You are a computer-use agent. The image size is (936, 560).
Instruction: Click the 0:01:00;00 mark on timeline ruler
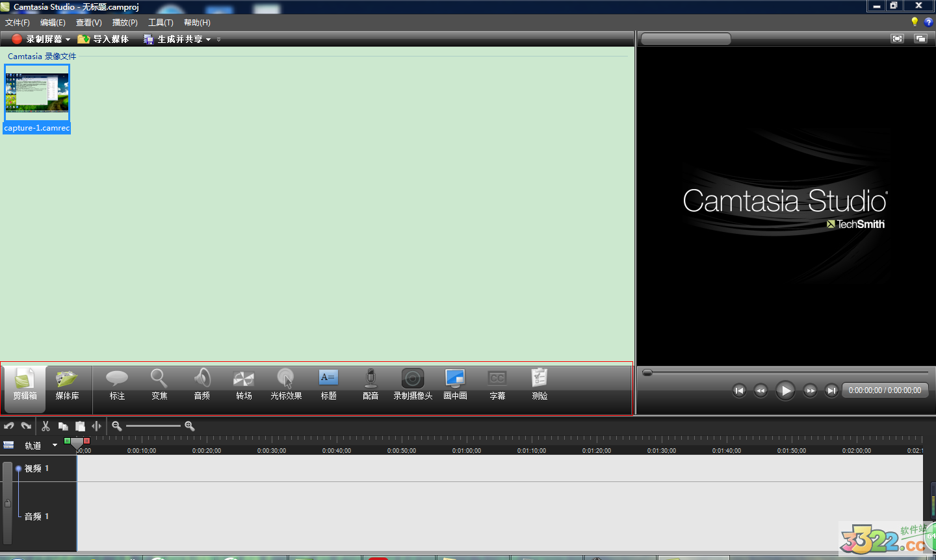[x=467, y=450]
